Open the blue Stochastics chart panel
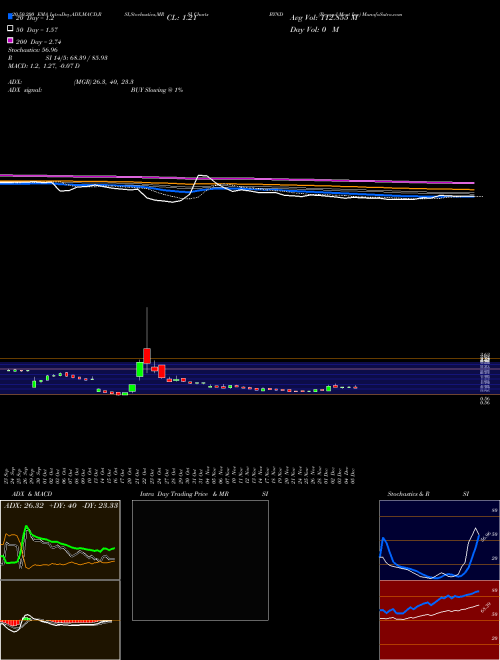Screen dimensions: 500x660 [439, 540]
